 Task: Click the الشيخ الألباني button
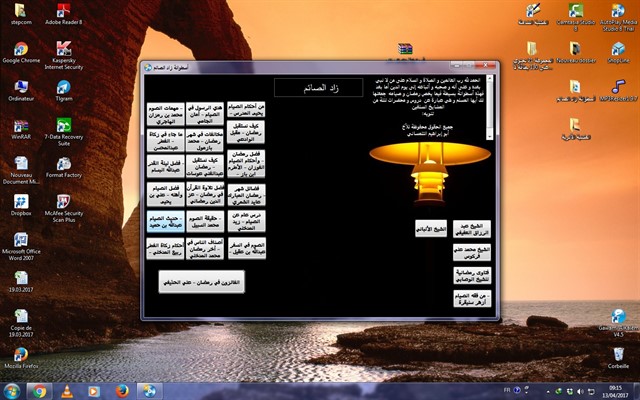[x=432, y=230]
